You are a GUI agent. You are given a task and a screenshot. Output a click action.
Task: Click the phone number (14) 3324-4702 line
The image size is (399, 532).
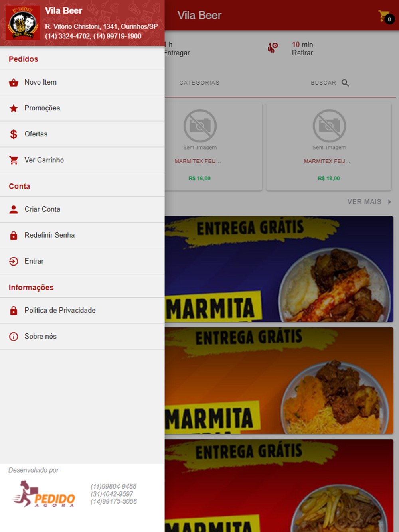coord(93,36)
